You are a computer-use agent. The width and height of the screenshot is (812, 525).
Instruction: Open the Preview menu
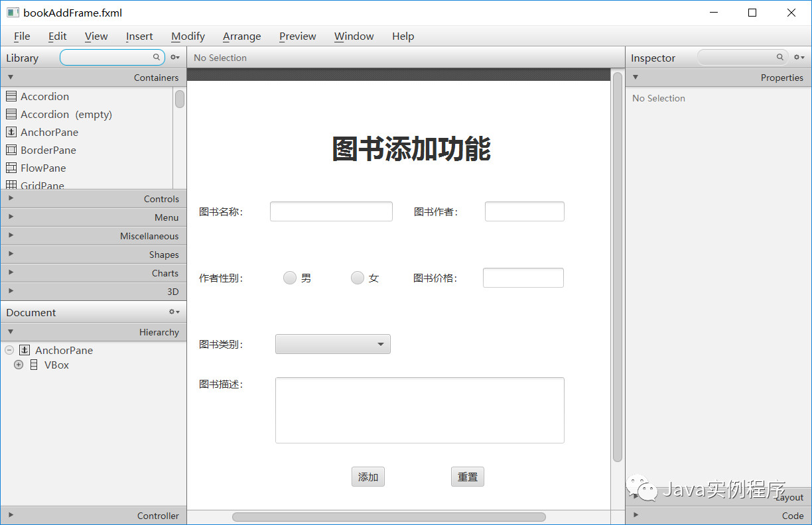point(297,36)
